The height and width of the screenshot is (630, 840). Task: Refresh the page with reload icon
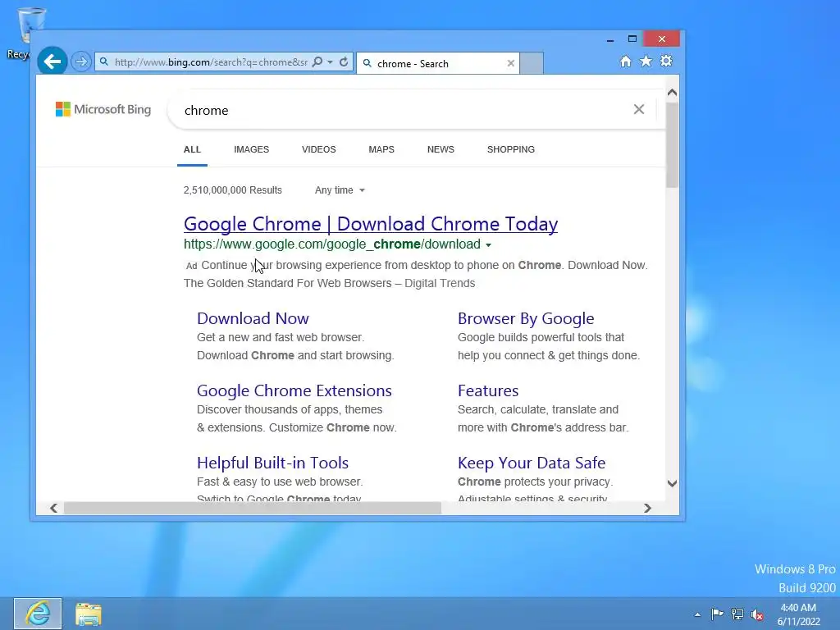click(344, 62)
